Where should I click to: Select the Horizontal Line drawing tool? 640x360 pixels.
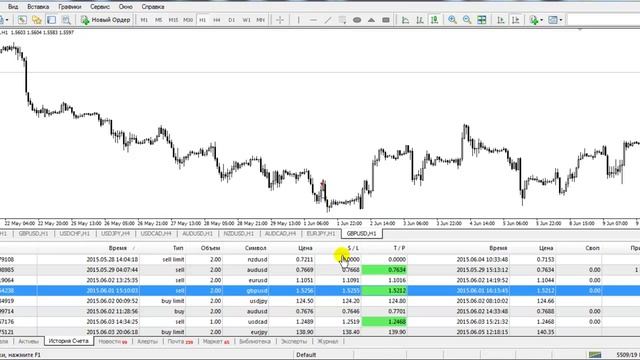point(313,20)
